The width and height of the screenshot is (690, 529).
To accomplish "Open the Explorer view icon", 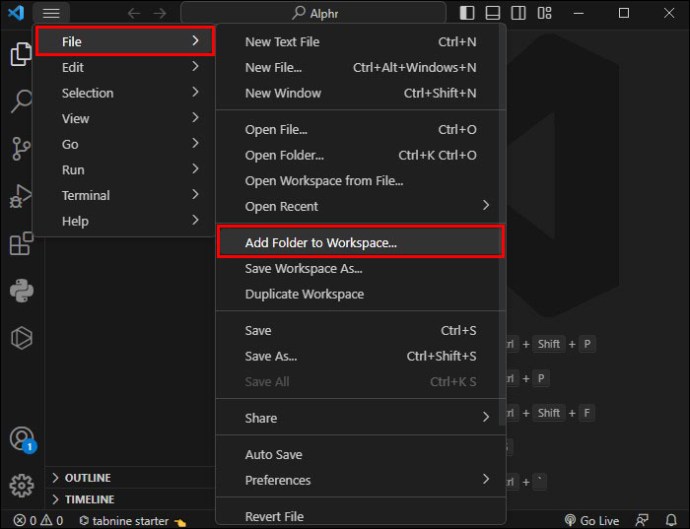I will 21,54.
